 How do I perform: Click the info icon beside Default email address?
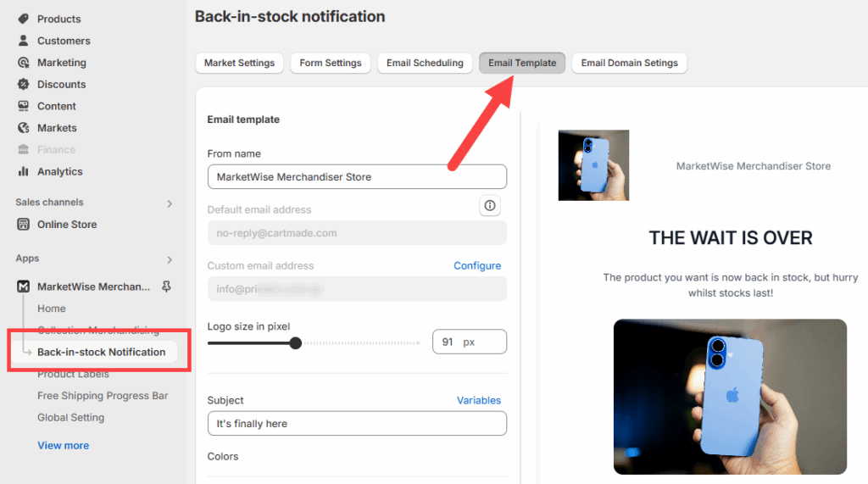tap(490, 206)
